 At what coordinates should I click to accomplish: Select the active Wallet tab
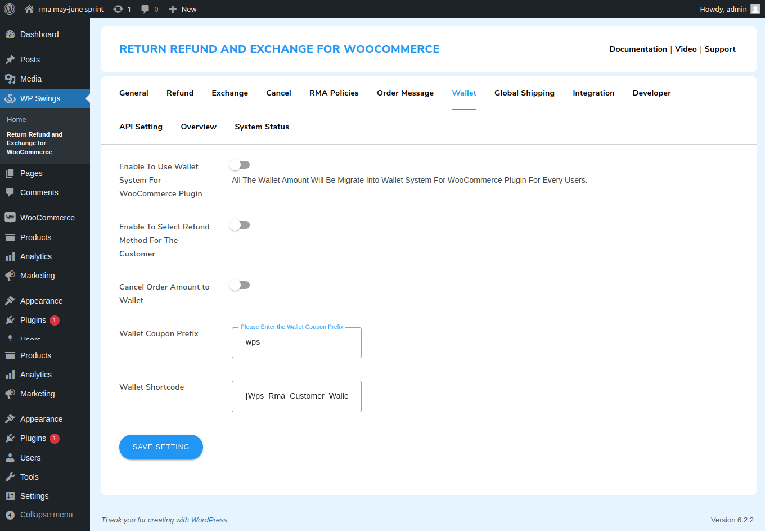coord(464,93)
